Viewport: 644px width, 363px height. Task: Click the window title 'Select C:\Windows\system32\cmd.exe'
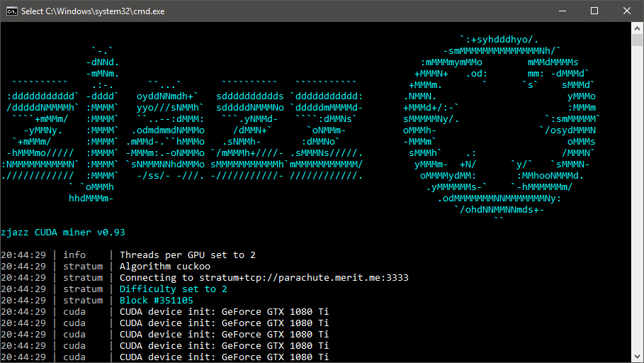pyautogui.click(x=93, y=11)
